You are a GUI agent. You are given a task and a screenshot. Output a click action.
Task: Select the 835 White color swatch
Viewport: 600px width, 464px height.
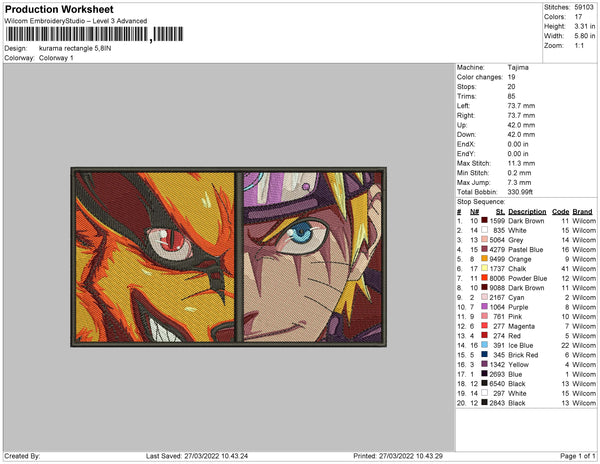[x=484, y=230]
